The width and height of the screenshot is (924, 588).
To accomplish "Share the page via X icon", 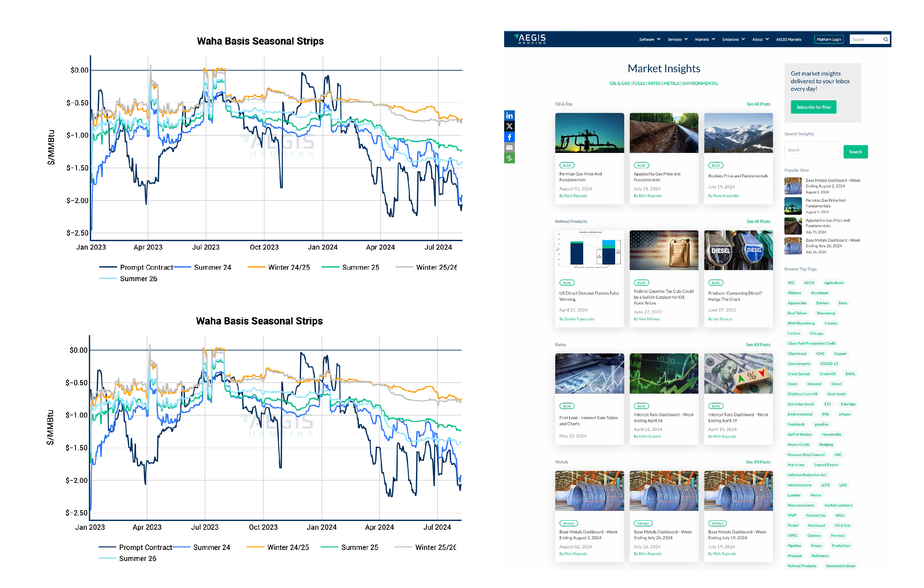I will 509,126.
